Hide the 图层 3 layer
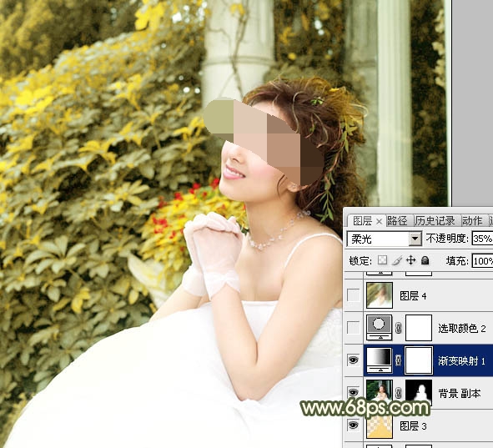Image resolution: width=493 pixels, height=448 pixels. coord(354,425)
